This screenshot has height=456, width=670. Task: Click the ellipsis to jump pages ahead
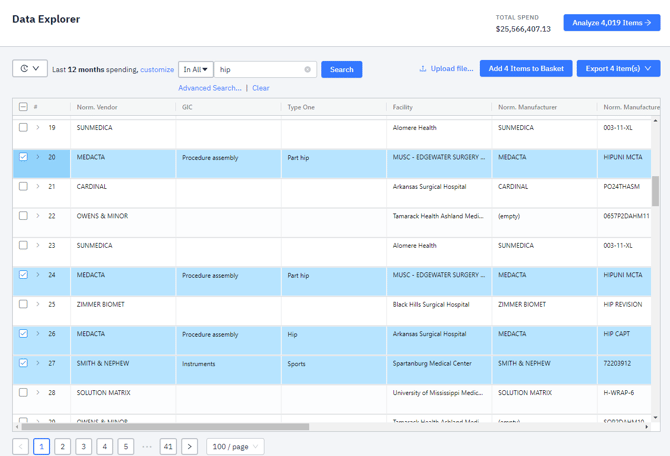pyautogui.click(x=147, y=446)
